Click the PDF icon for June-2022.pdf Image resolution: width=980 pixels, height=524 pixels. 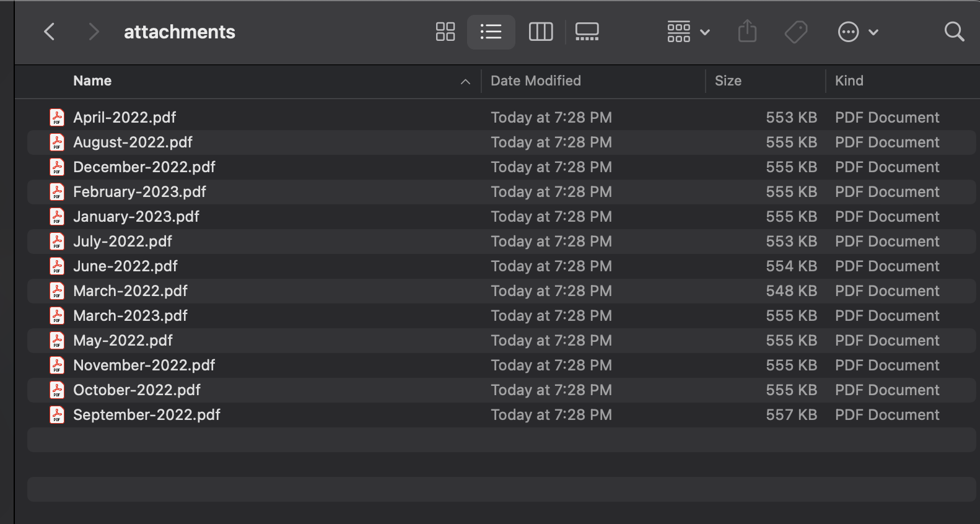tap(57, 266)
